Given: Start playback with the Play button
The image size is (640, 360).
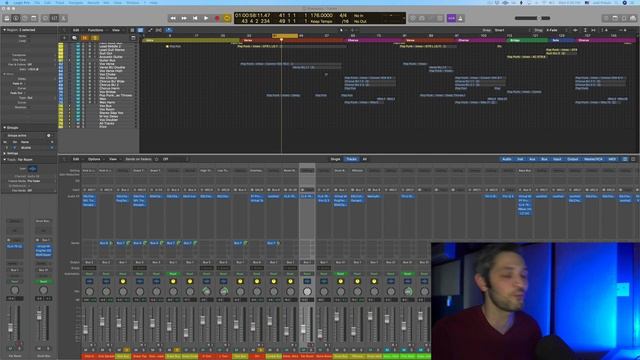Looking at the screenshot, I should point(206,18).
